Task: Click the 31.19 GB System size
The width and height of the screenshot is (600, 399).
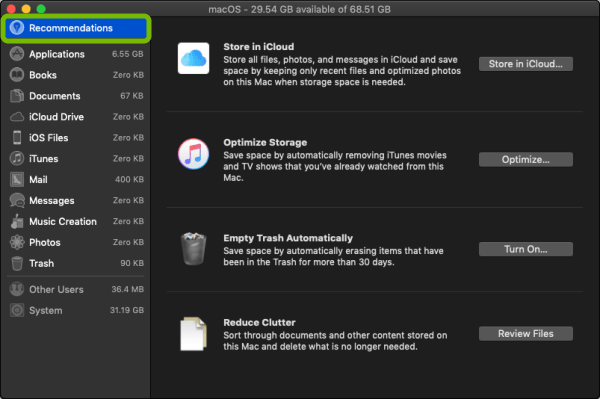Action: [127, 310]
